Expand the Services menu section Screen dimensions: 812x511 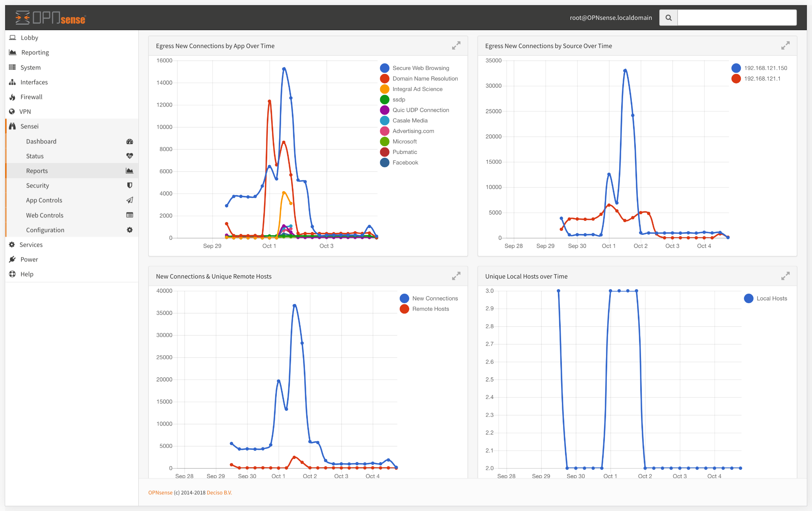click(x=31, y=245)
